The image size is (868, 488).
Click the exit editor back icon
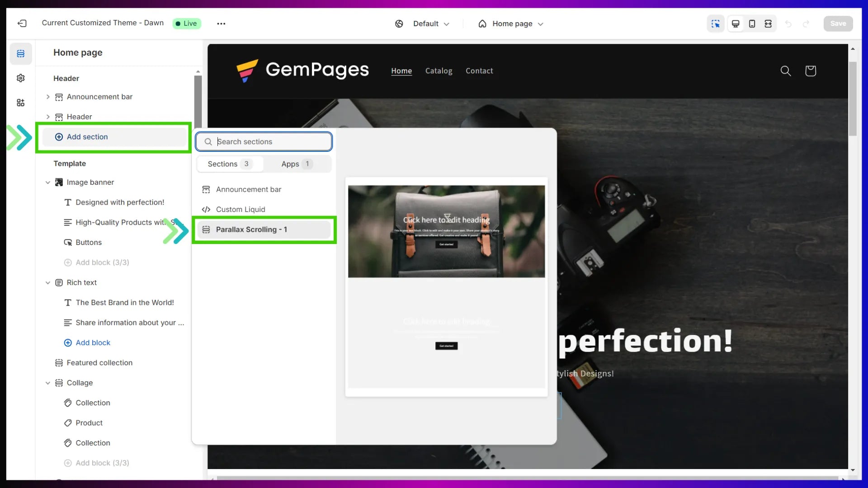tap(22, 23)
